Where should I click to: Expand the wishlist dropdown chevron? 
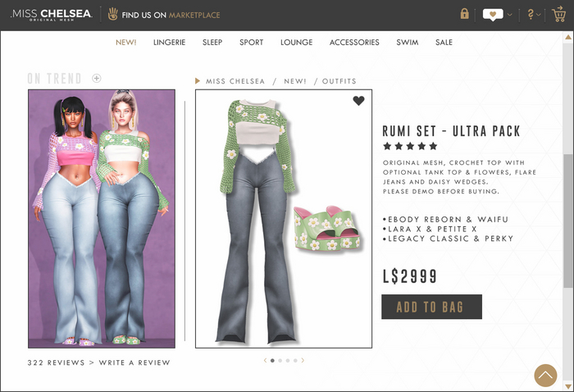click(x=509, y=15)
